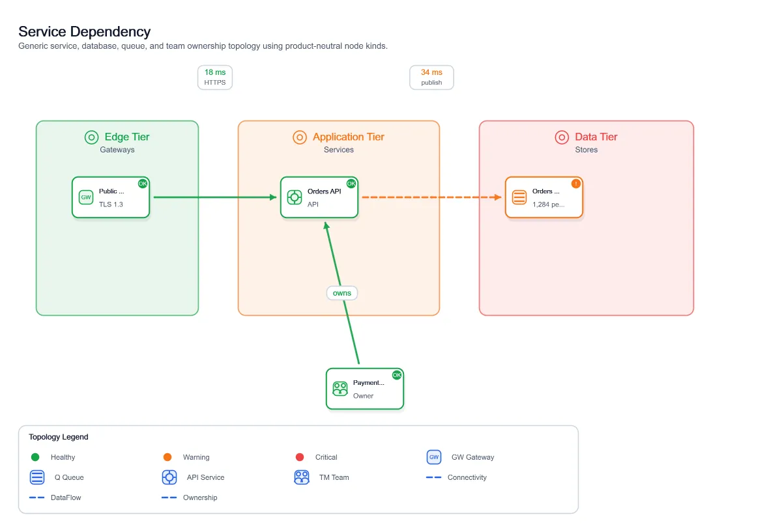Click the GW Gateway legend icon
The width and height of the screenshot is (782, 532).
tap(434, 457)
